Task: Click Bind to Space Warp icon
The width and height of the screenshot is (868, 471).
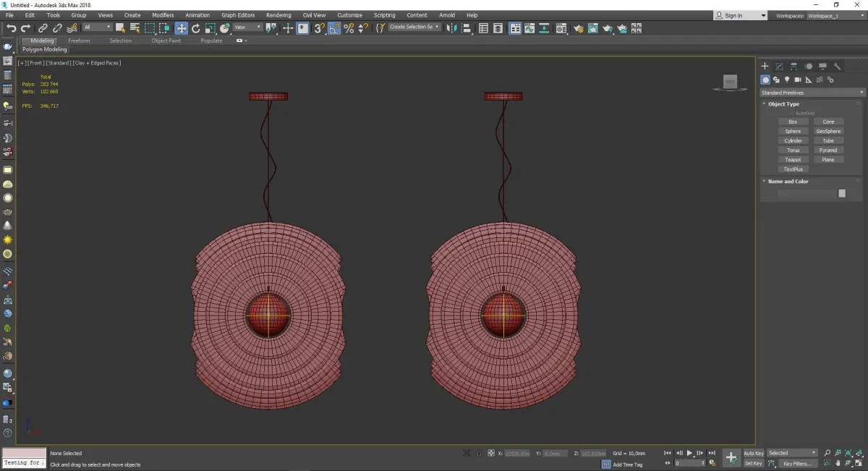Action: click(x=71, y=28)
